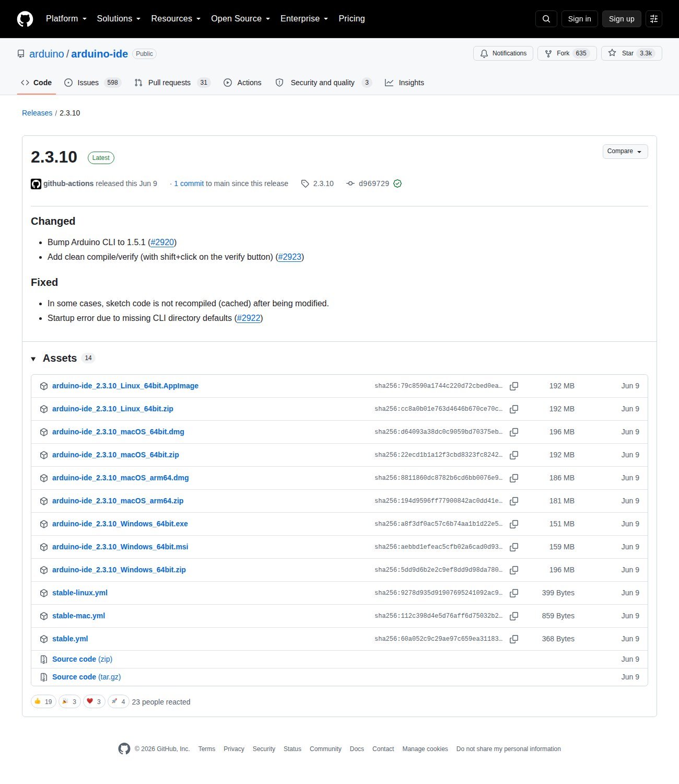Open the Releases breadcrumb link

pos(37,113)
